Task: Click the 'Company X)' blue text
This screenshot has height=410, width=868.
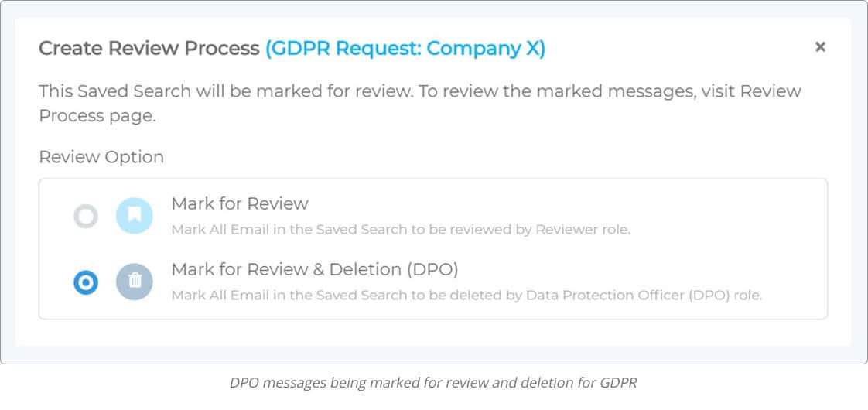Action: (486, 49)
